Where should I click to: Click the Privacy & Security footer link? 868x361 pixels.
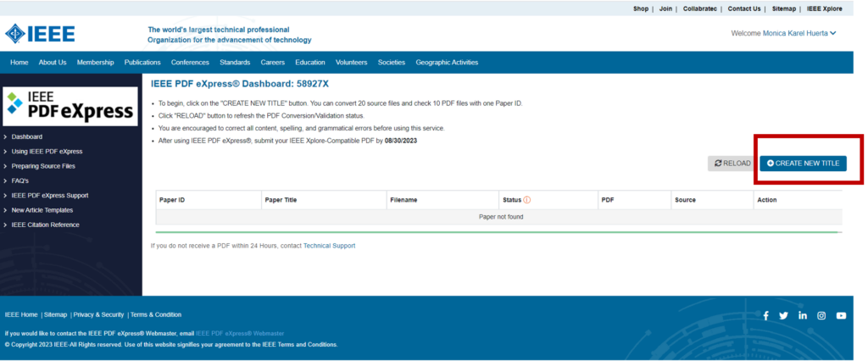click(98, 315)
